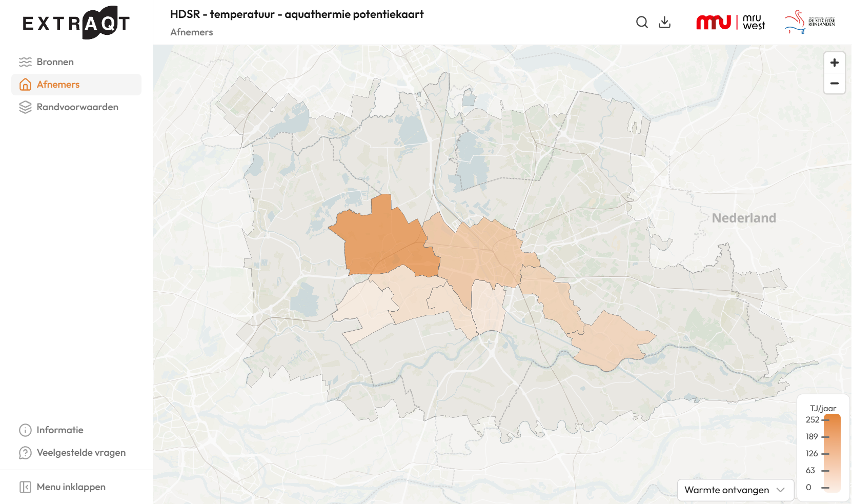Click the De Stichtse Rijnlanden logo

coord(809,22)
